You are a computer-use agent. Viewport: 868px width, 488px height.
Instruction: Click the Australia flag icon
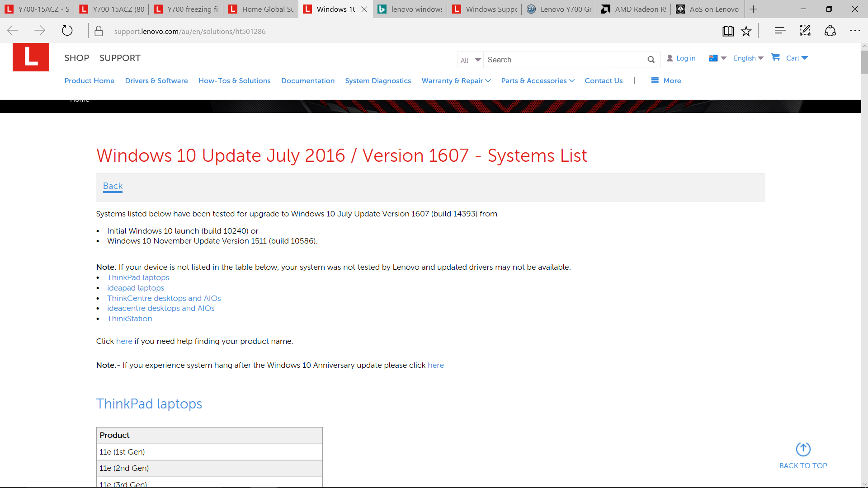click(713, 58)
